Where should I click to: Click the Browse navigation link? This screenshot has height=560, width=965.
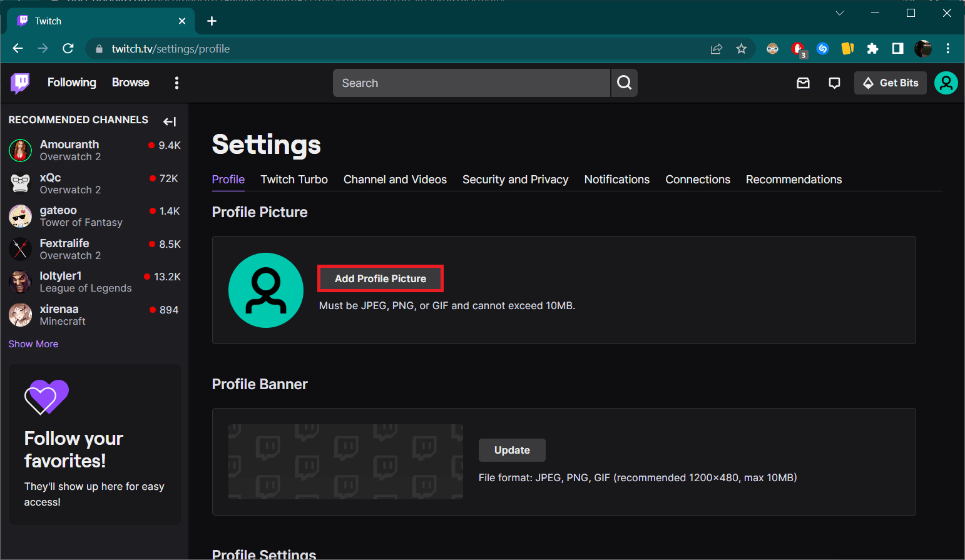[x=131, y=83]
